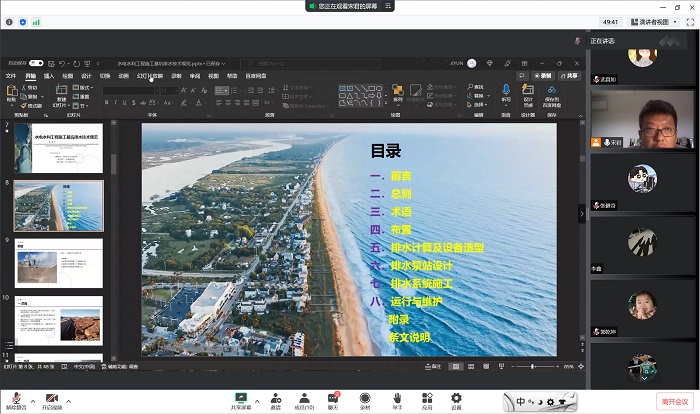Open the Invite participants icon
Viewport: 700px width, 414px height.
pyautogui.click(x=275, y=398)
